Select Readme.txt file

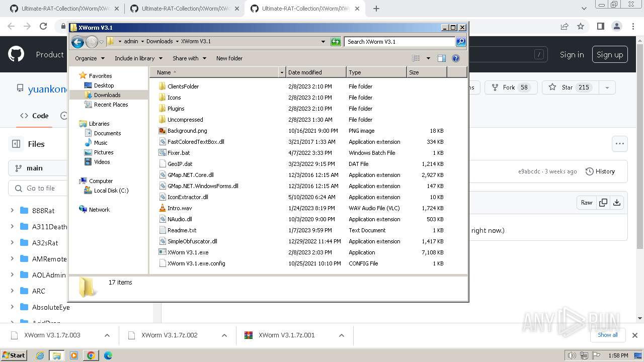[x=182, y=230]
